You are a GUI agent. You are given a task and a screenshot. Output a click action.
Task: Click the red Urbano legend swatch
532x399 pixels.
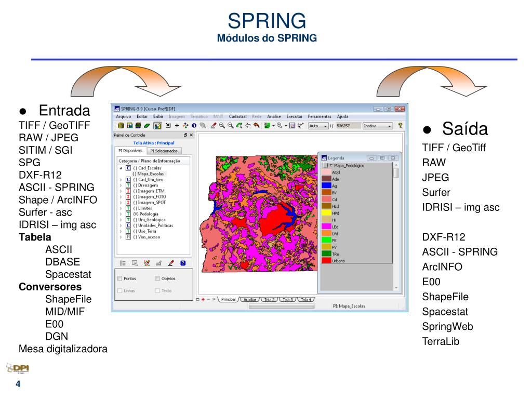click(326, 261)
